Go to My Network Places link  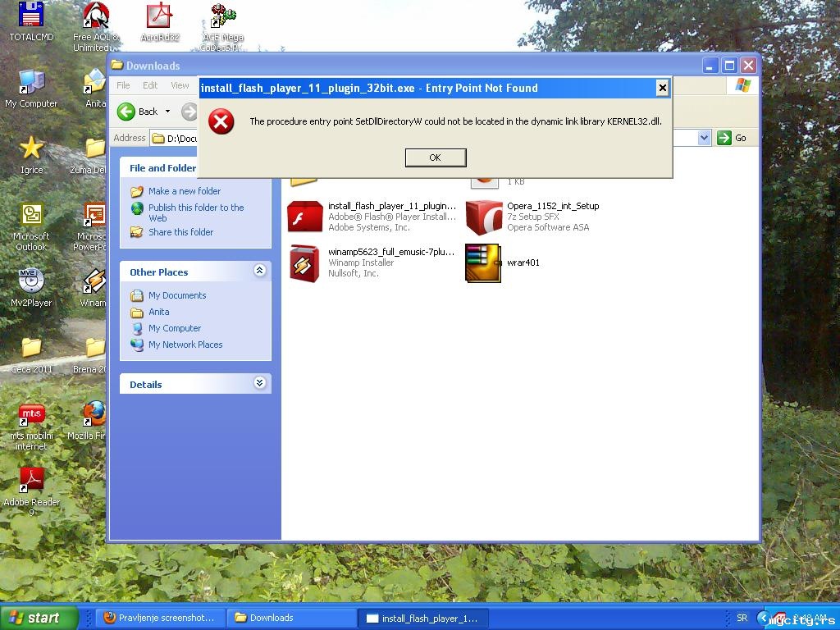coord(185,345)
